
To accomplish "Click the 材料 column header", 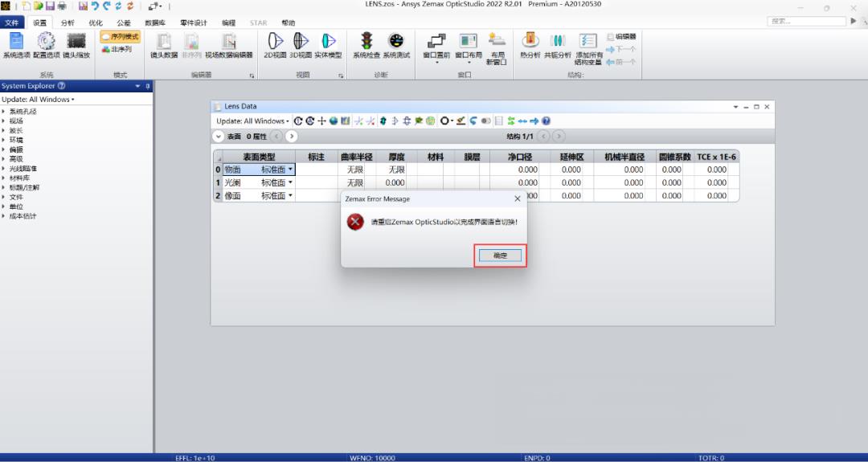I will tap(436, 157).
